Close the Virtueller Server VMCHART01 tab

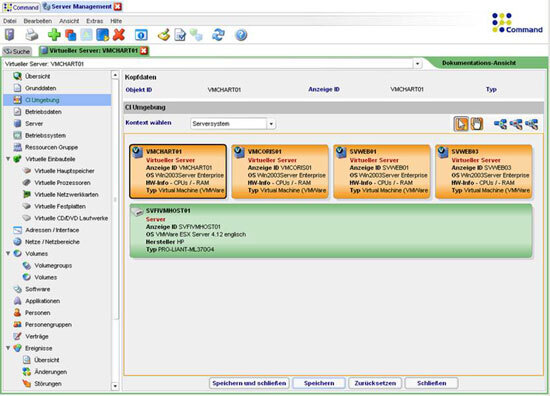[x=144, y=51]
